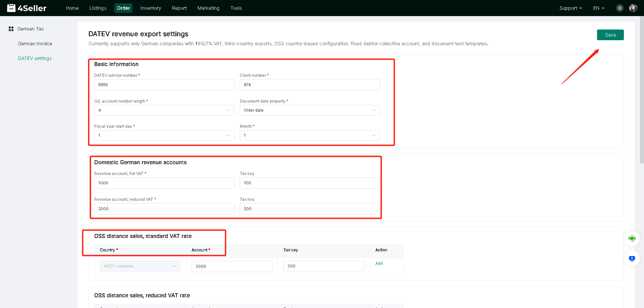Go to the Home menu
This screenshot has height=308, width=644.
72,8
